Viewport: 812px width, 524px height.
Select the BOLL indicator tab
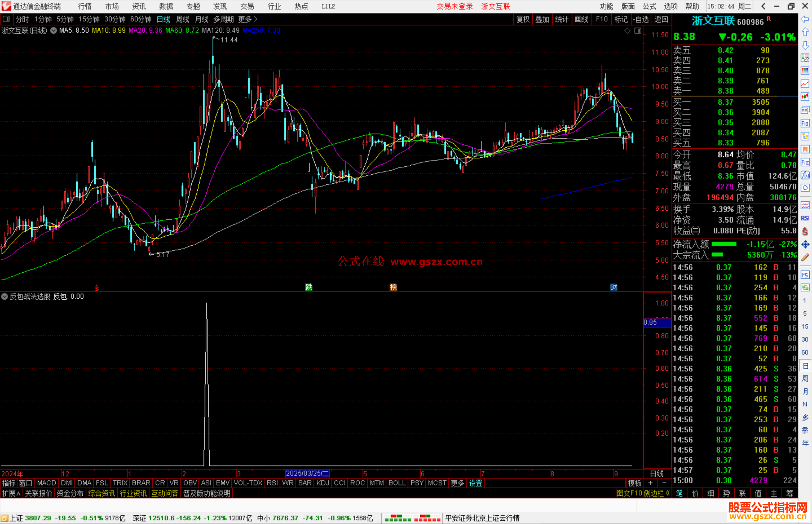(397, 483)
